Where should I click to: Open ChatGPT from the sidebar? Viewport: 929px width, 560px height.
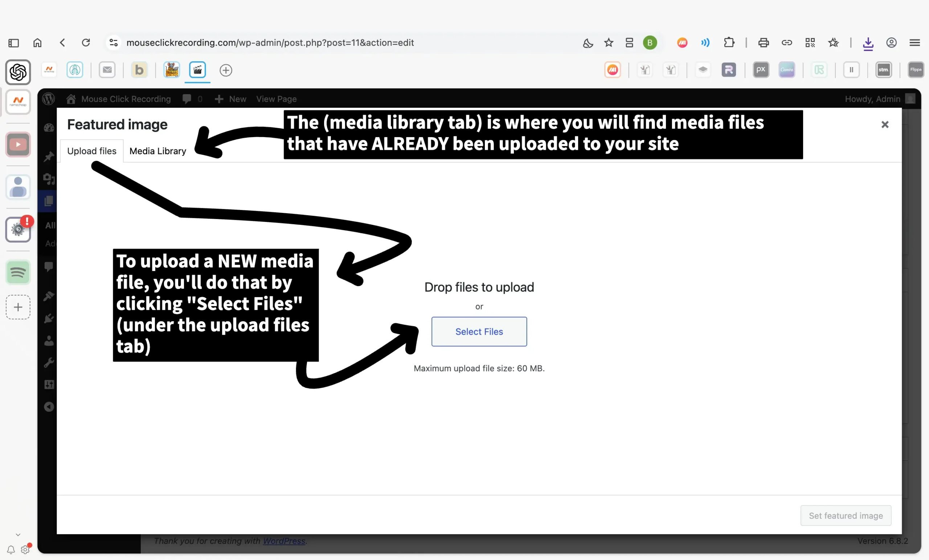pos(18,72)
